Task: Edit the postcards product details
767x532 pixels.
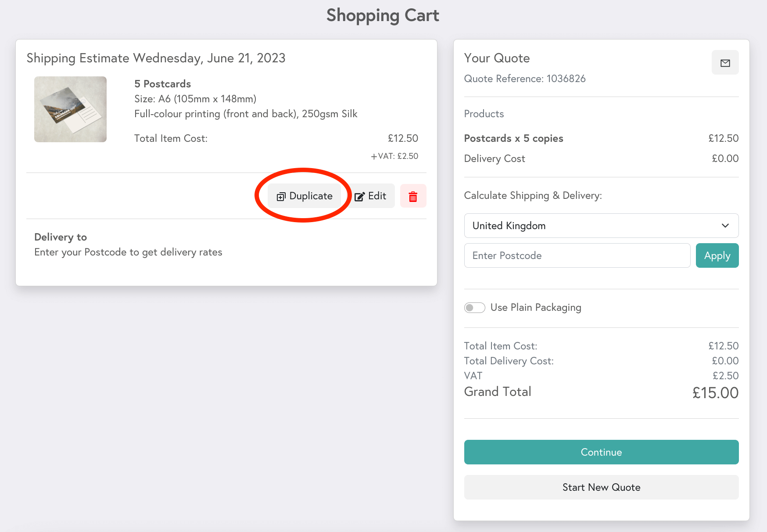Action: pyautogui.click(x=371, y=196)
